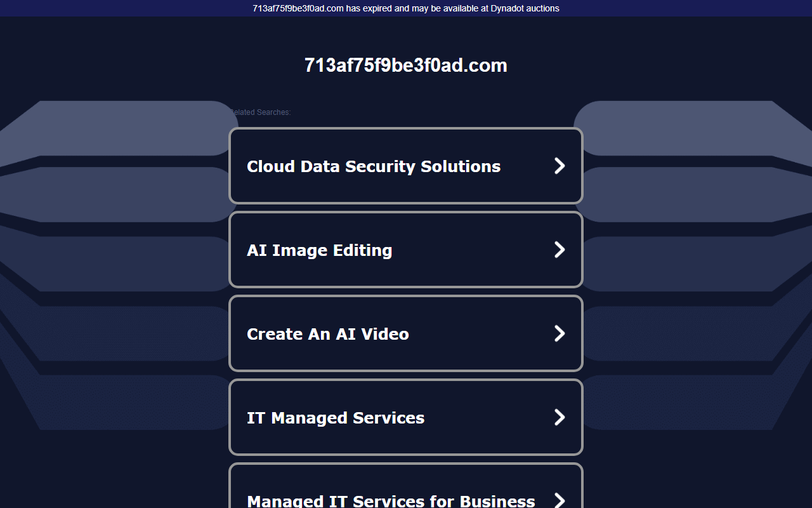Screen dimensions: 812x508
Task: Click the chevron beside Cloud Data Security Solutions
Action: pyautogui.click(x=560, y=166)
